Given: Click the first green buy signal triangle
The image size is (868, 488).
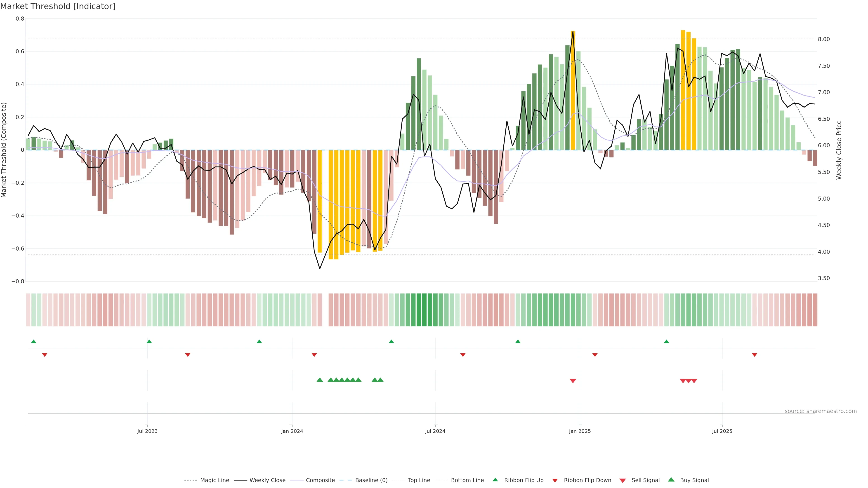Looking at the screenshot, I should point(320,380).
